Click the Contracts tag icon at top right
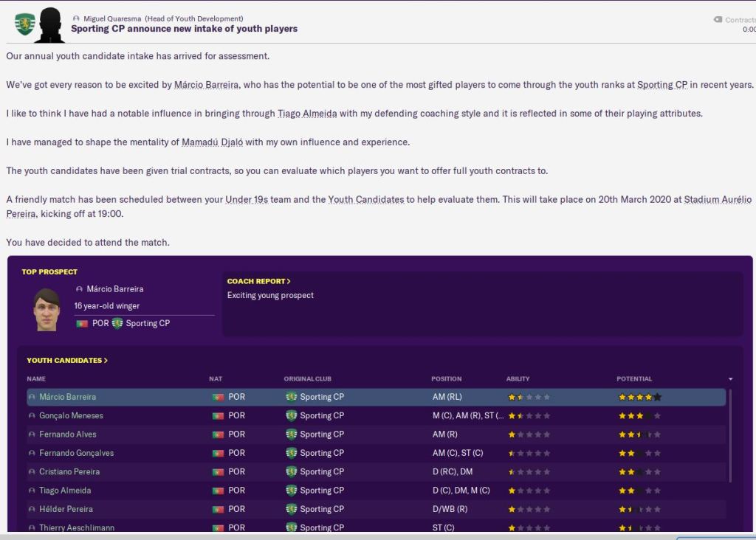Image resolution: width=756 pixels, height=540 pixels. [x=718, y=20]
